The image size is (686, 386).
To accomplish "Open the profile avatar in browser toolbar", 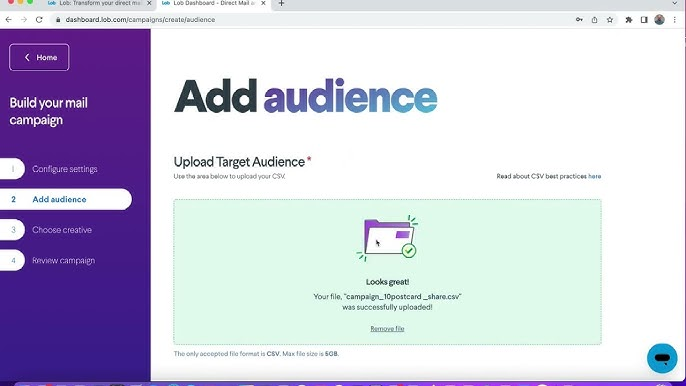I will [x=659, y=19].
